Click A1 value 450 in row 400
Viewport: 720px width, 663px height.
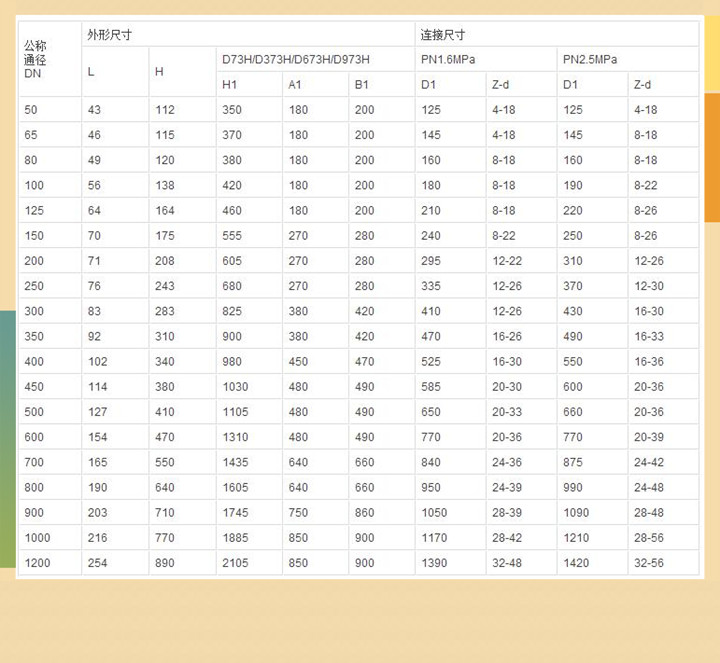tap(298, 361)
